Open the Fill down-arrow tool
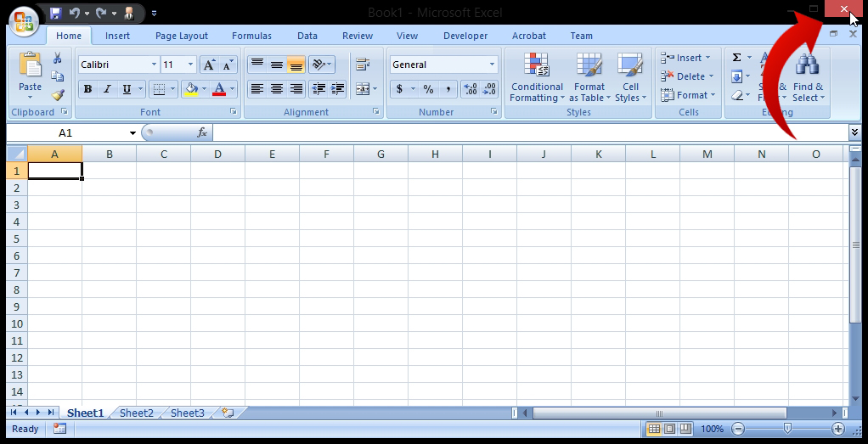Viewport: 868px width, 444px height. tap(737, 76)
